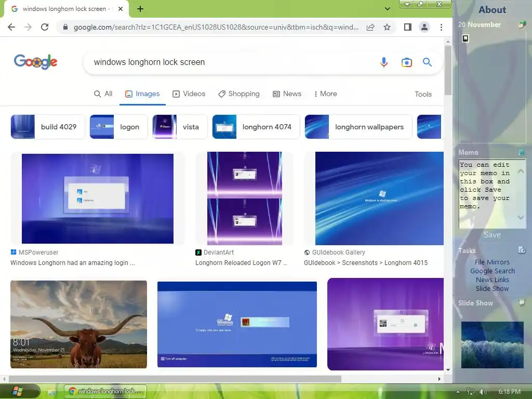This screenshot has height=399, width=532.
Task: Start voice search with microphone icon
Action: (384, 62)
